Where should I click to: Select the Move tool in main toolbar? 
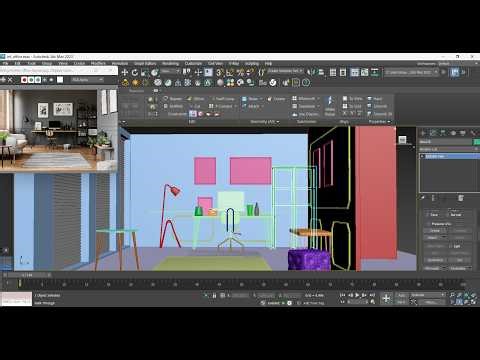[125, 72]
